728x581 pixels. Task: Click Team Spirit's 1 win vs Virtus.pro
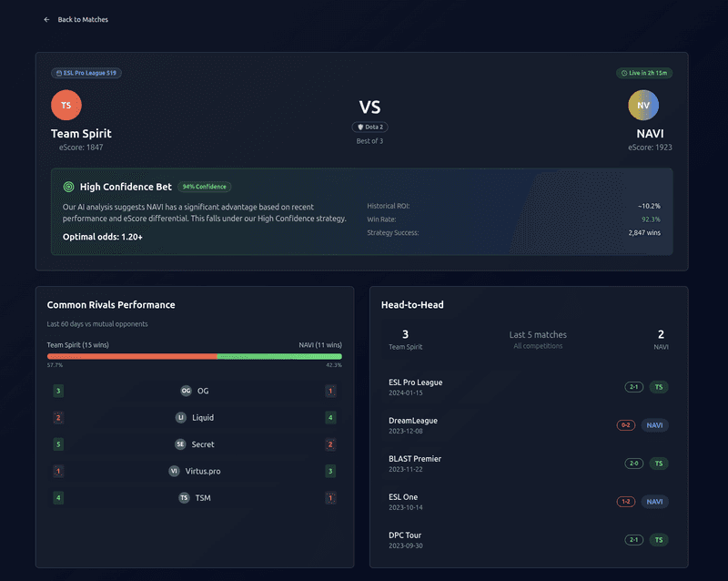pos(58,471)
